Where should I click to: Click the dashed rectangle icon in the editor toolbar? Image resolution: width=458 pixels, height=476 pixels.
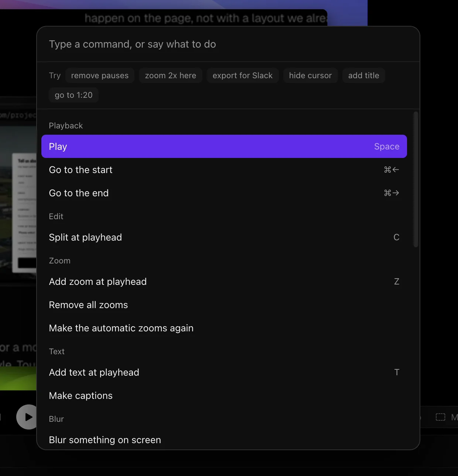pyautogui.click(x=441, y=417)
